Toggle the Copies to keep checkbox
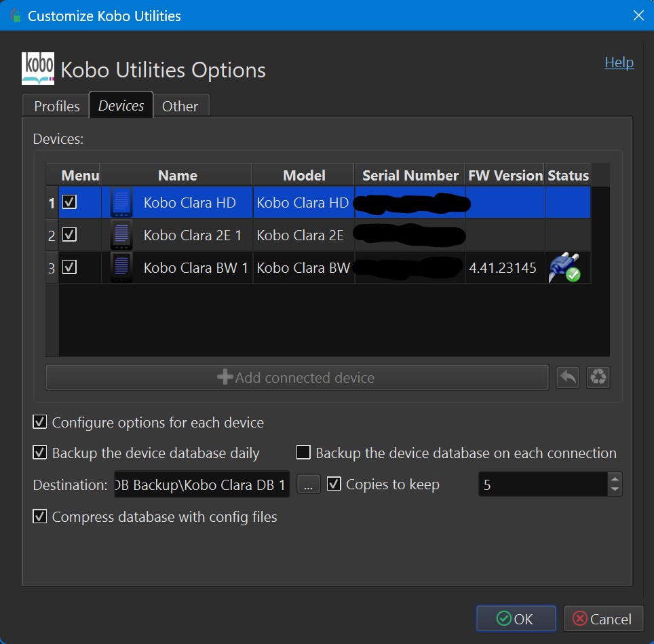Image resolution: width=654 pixels, height=644 pixels. click(334, 484)
